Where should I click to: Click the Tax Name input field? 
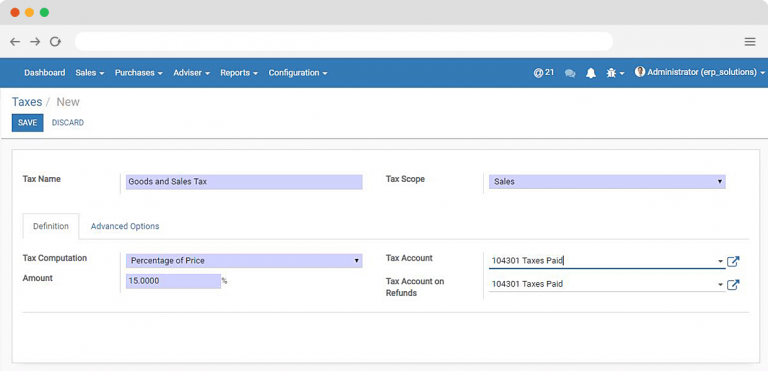pos(244,182)
